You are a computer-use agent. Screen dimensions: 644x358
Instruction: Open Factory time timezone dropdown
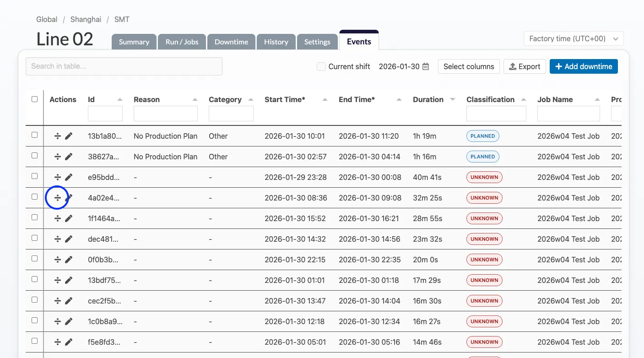click(x=573, y=39)
